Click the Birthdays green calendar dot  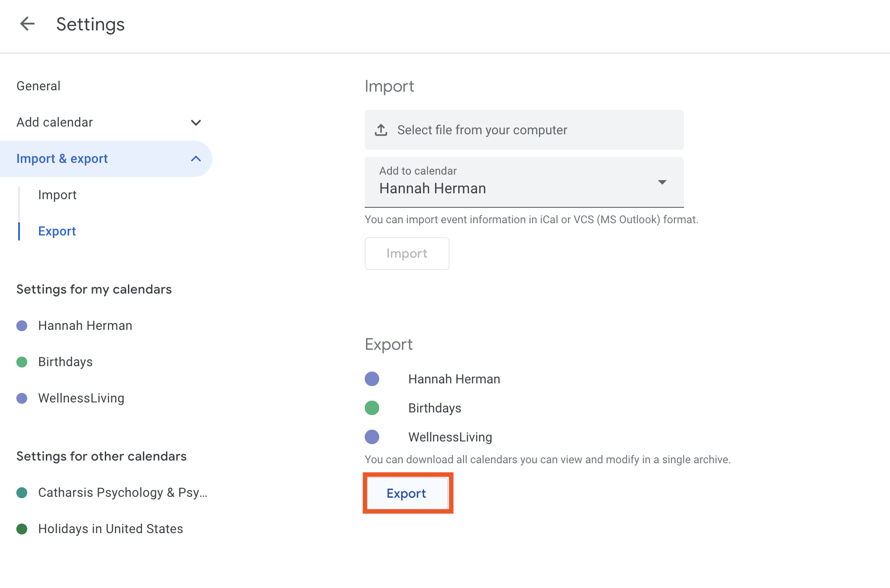pos(21,362)
